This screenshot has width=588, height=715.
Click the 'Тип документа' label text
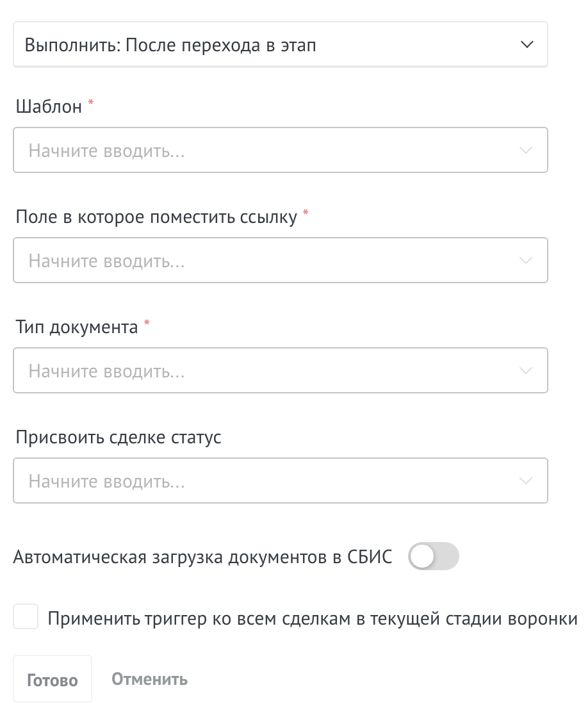pyautogui.click(x=77, y=327)
